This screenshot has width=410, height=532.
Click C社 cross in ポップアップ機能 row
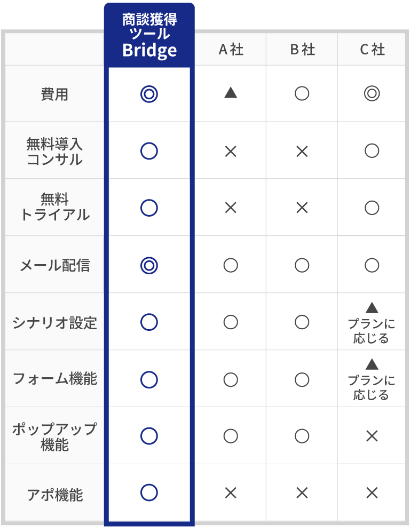point(372,436)
